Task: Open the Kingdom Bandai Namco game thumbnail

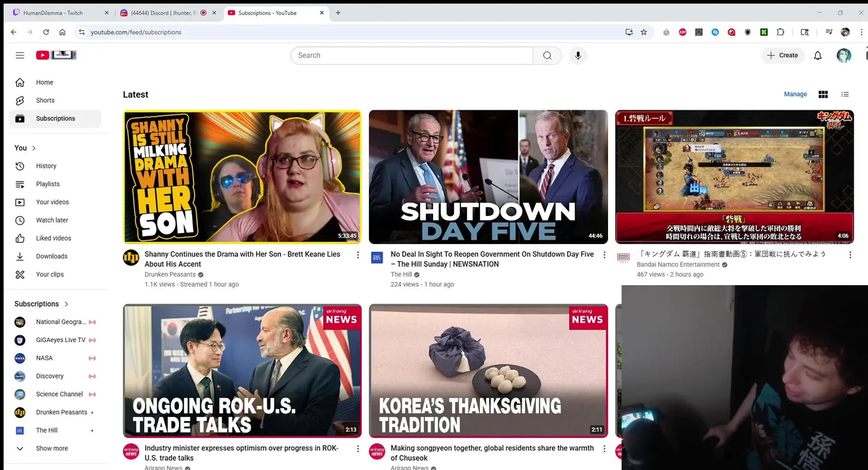Action: pos(734,177)
